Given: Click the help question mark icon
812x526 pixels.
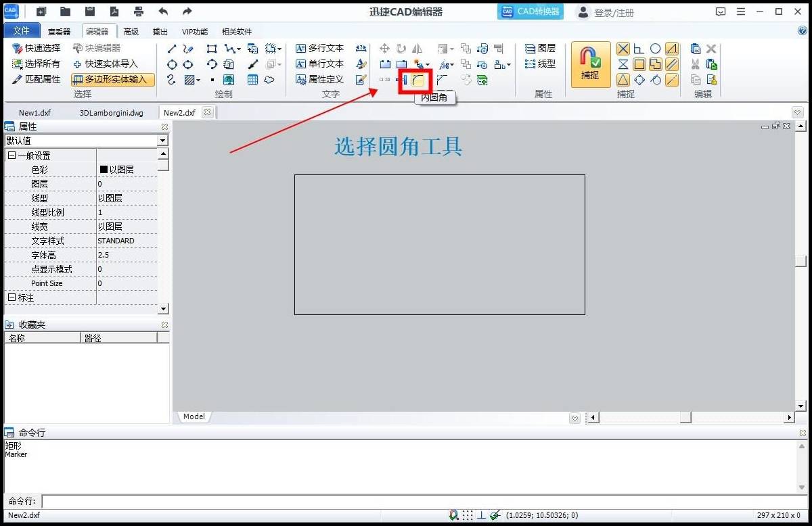Looking at the screenshot, I should pos(803,31).
